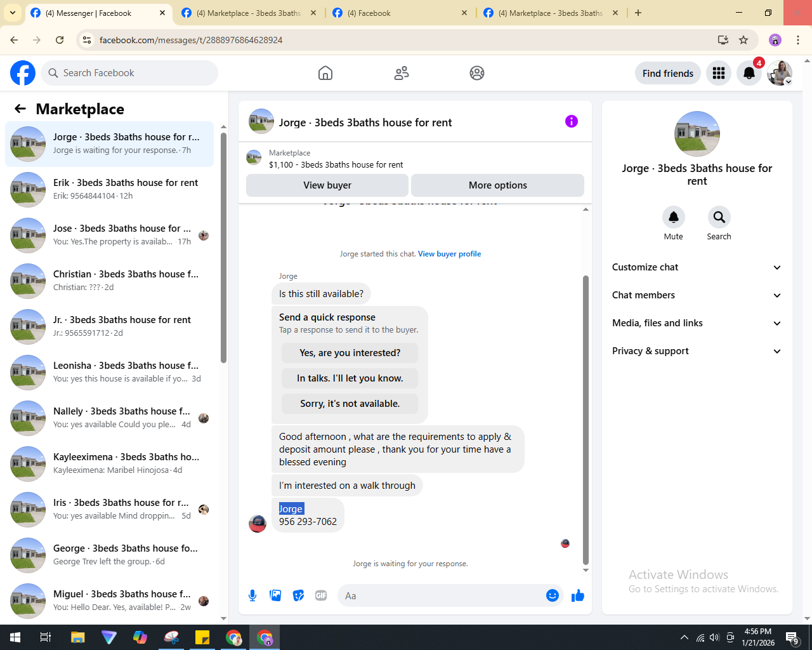This screenshot has height=650, width=812.
Task: Open Windows Task View on the taskbar
Action: (x=46, y=637)
